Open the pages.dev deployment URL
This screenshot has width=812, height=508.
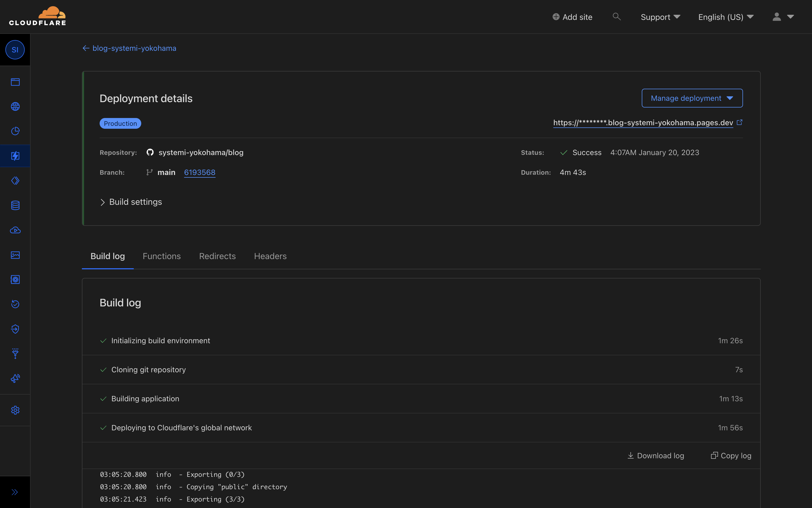point(643,123)
